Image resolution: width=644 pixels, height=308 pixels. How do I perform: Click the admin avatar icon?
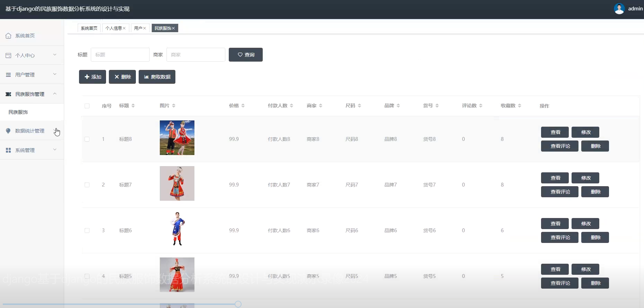(619, 9)
